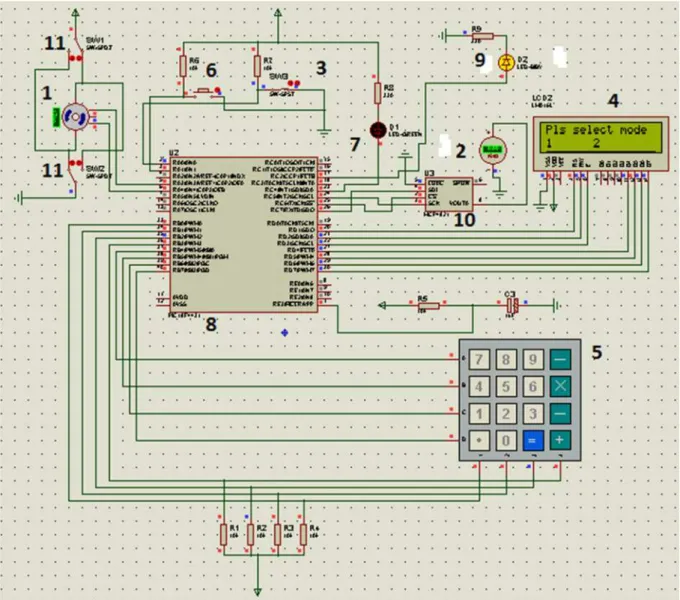680x600 pixels.
Task: Click the blue equals key on the keypad
Action: (533, 440)
